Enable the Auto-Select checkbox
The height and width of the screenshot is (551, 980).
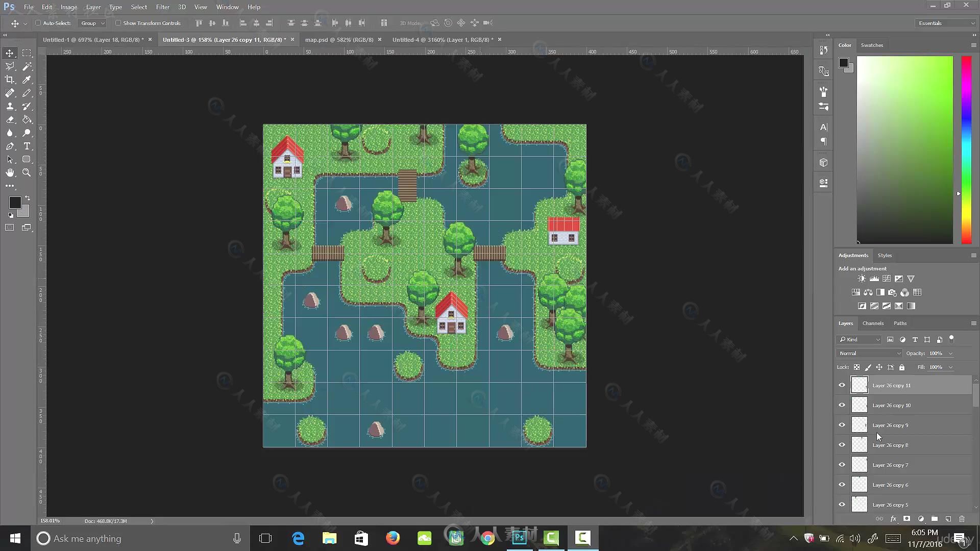point(38,23)
